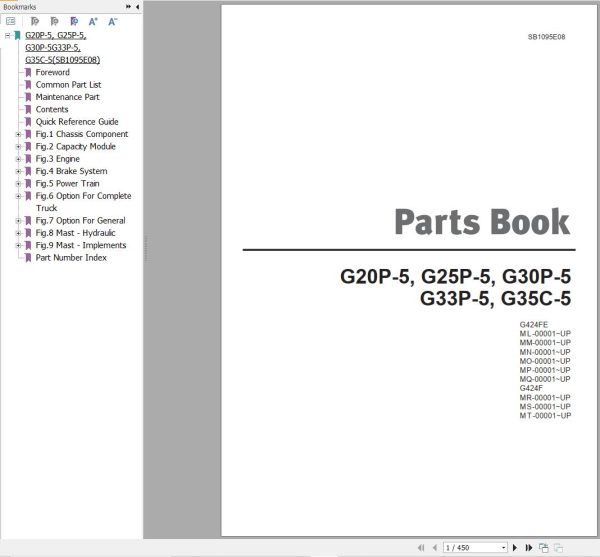Jump to the Contents bookmark
This screenshot has width=600, height=557.
click(52, 109)
